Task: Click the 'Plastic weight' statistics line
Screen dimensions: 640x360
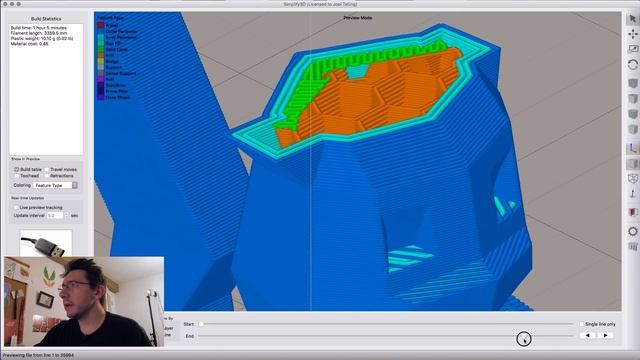Action: pyautogui.click(x=42, y=38)
